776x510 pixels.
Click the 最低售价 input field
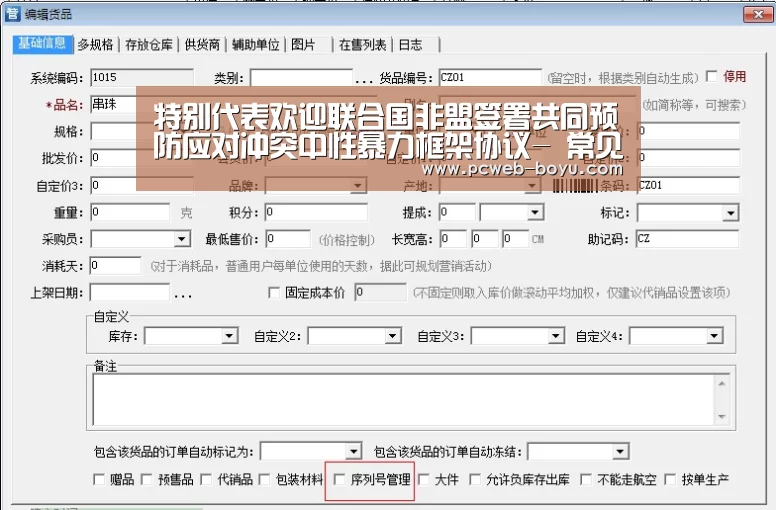point(288,239)
